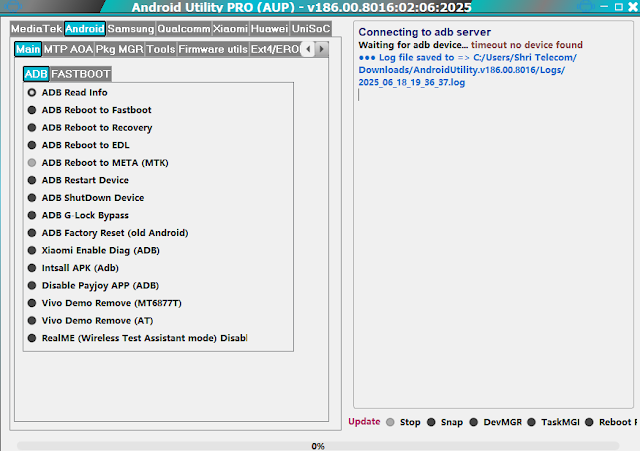This screenshot has width=640, height=451.
Task: Select Vivo Demo Remove (AT)
Action: point(90,321)
